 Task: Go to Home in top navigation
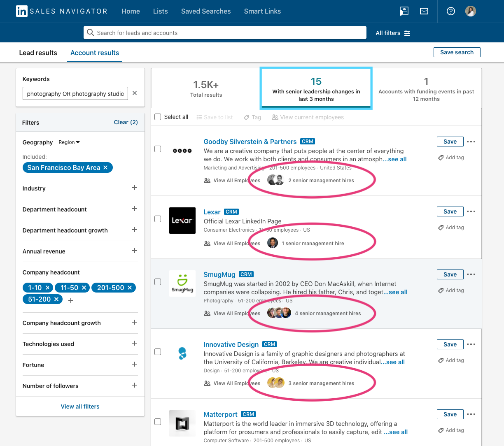(131, 11)
